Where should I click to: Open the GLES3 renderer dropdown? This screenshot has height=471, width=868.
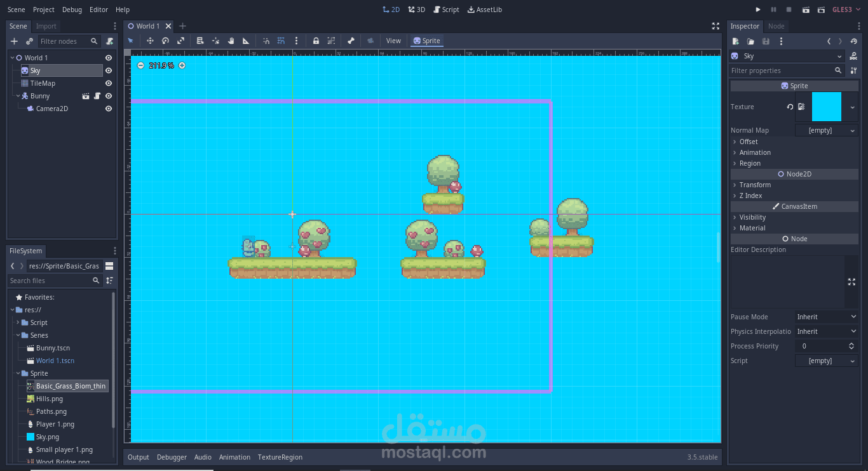pos(848,10)
